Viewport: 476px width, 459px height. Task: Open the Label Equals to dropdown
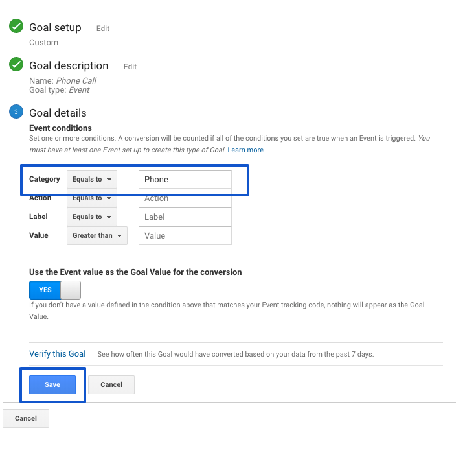coord(92,217)
